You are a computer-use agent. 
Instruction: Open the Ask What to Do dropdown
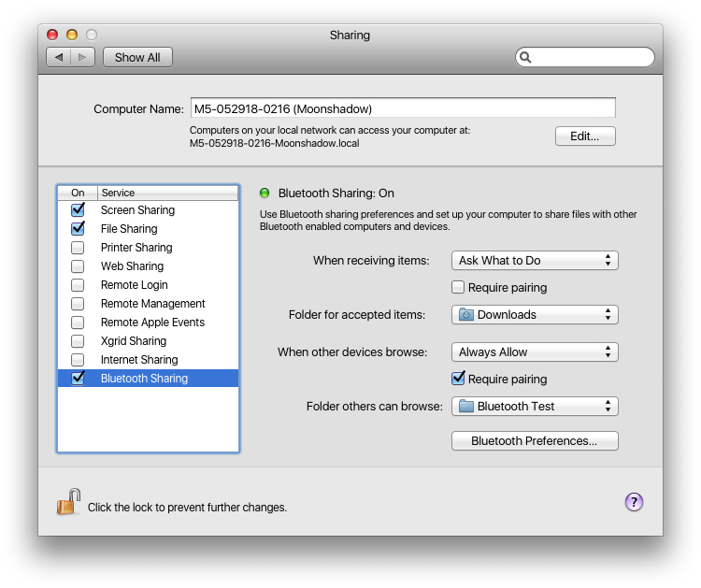(534, 260)
